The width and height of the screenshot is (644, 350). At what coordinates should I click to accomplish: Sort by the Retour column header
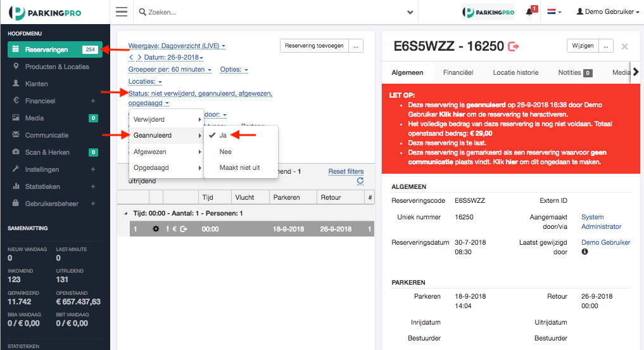341,197
